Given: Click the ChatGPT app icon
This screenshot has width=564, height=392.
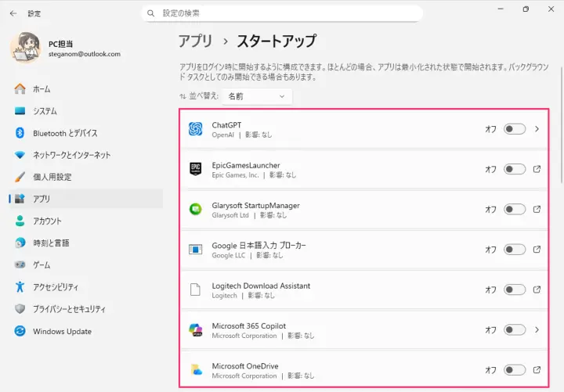Looking at the screenshot, I should (x=196, y=129).
